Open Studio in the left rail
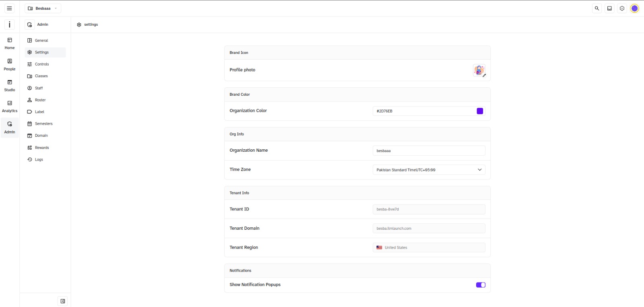 coord(10,86)
